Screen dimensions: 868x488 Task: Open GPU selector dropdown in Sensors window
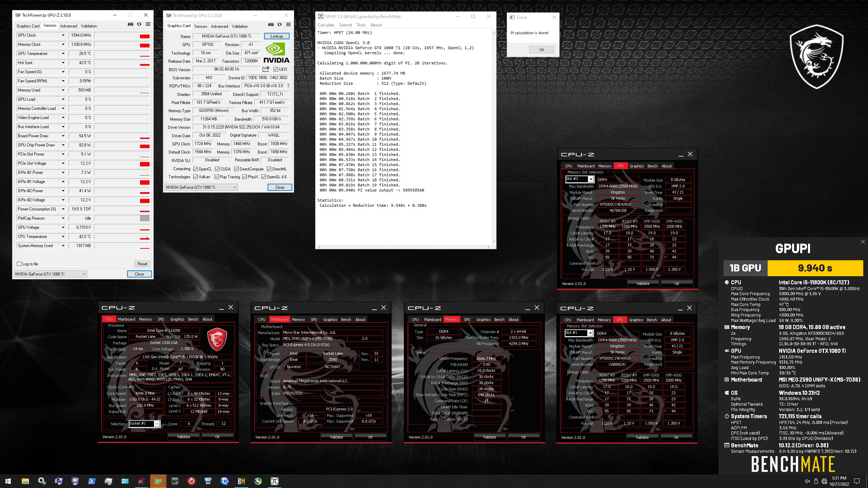coord(50,274)
